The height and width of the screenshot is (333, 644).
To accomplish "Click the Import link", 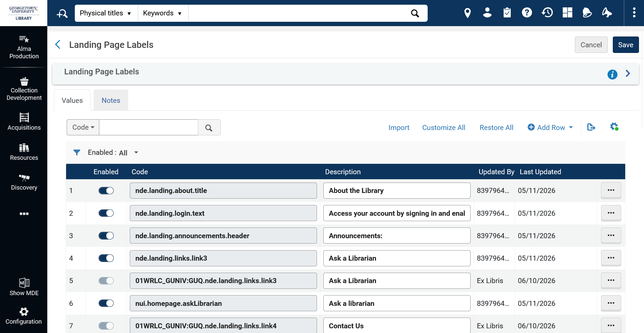I will [x=399, y=127].
